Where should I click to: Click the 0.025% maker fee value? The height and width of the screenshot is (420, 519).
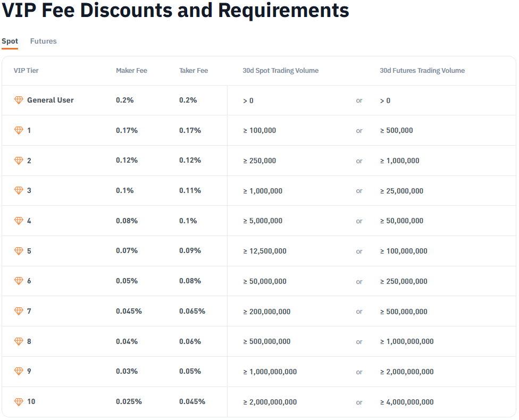pyautogui.click(x=129, y=401)
